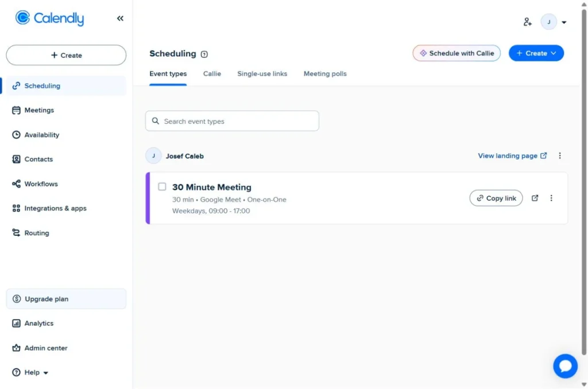Click the Create button in the sidebar
588x389 pixels.
point(66,55)
